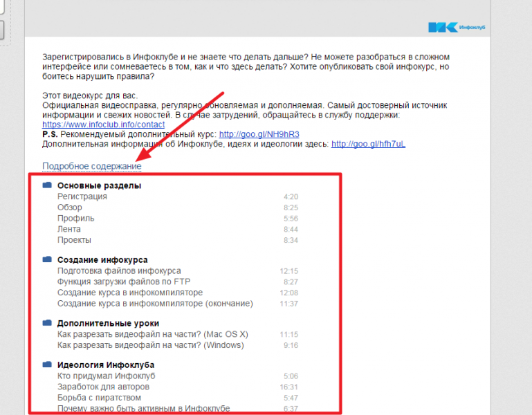Select the Создание инфокурса section heading
Image resolution: width=532 pixels, height=415 pixels.
tap(102, 260)
